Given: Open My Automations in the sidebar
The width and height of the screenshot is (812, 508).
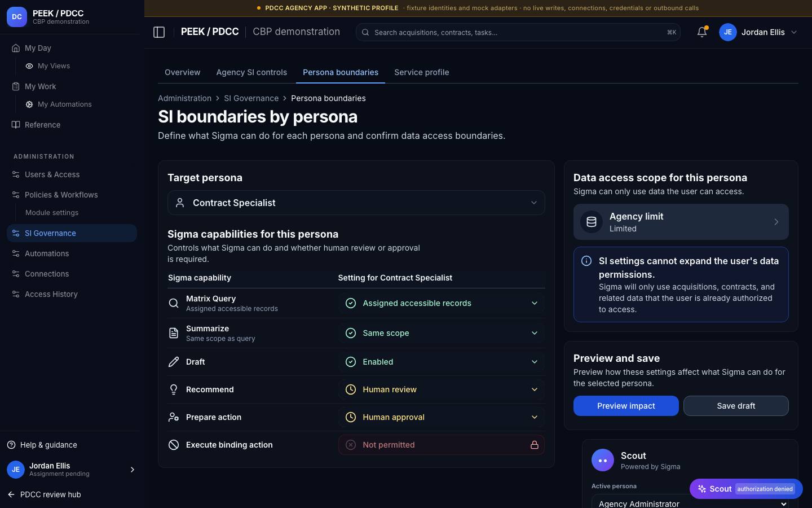Looking at the screenshot, I should click(78, 104).
